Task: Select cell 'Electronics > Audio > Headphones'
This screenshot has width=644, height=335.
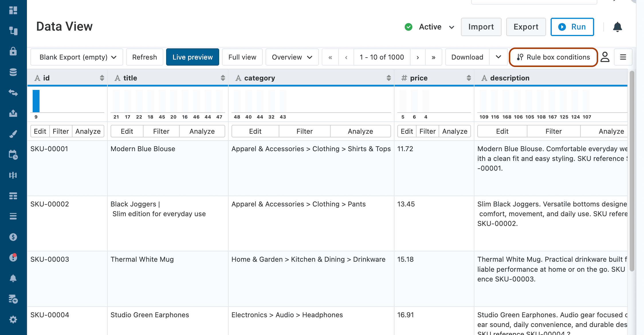Action: pyautogui.click(x=311, y=321)
